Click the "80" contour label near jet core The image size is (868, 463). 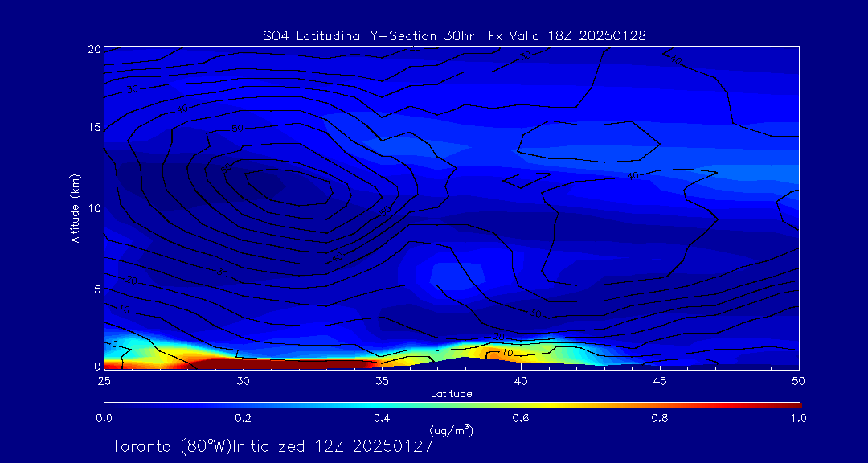[225, 168]
